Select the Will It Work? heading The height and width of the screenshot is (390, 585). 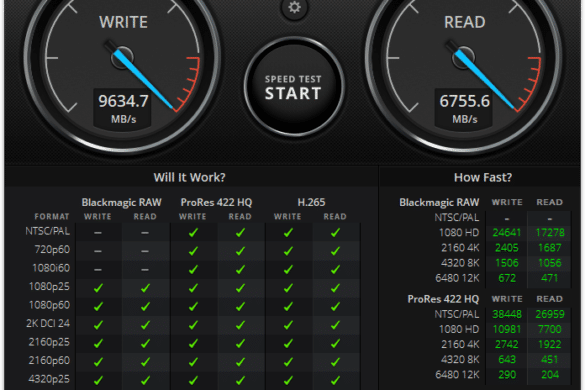[x=190, y=177]
